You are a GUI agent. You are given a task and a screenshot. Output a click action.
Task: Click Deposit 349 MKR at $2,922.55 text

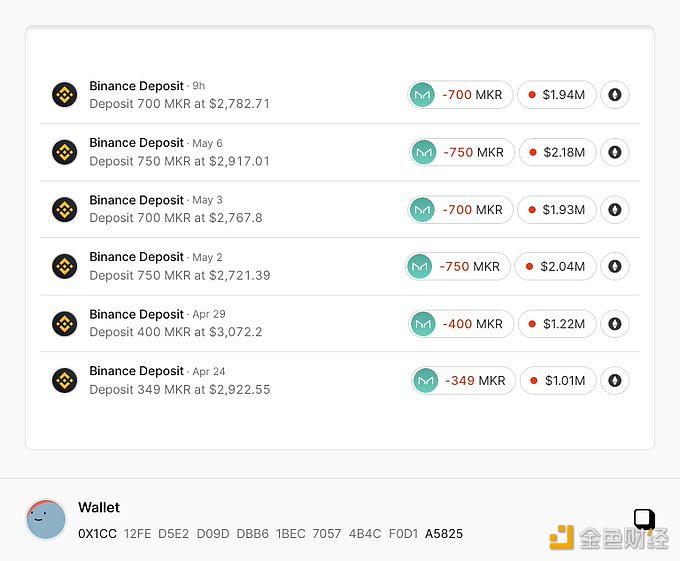(x=180, y=389)
